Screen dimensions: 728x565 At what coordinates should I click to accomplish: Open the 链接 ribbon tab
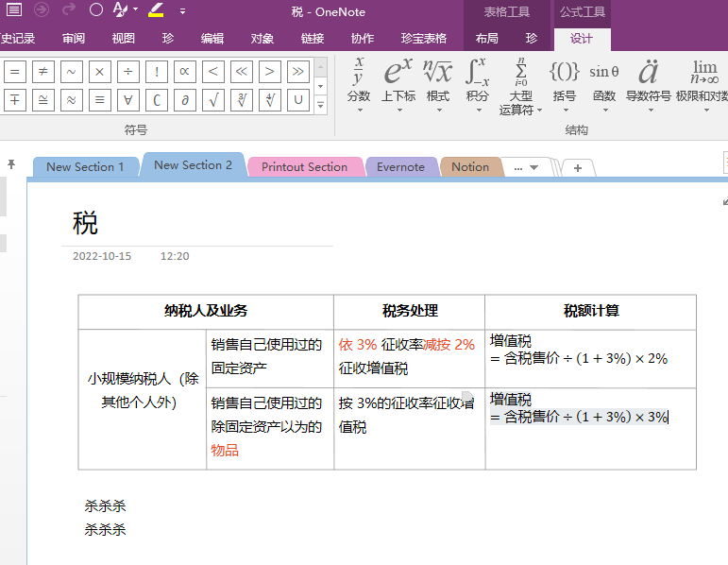313,38
